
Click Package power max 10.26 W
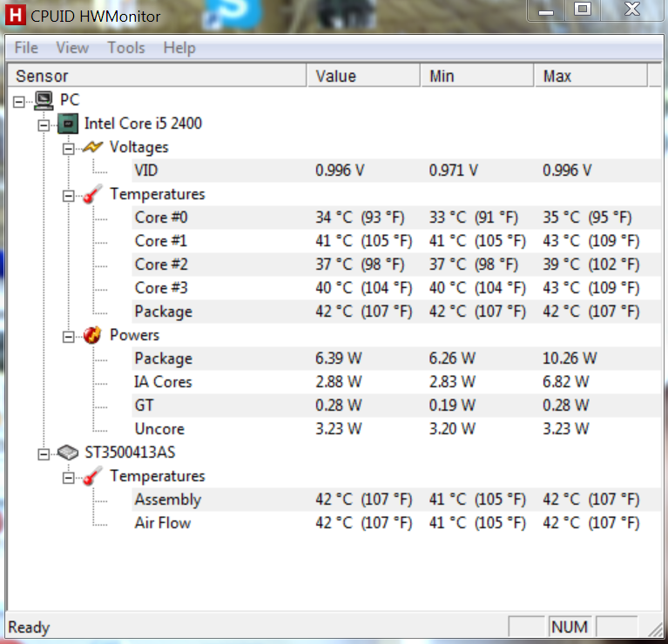pos(570,359)
